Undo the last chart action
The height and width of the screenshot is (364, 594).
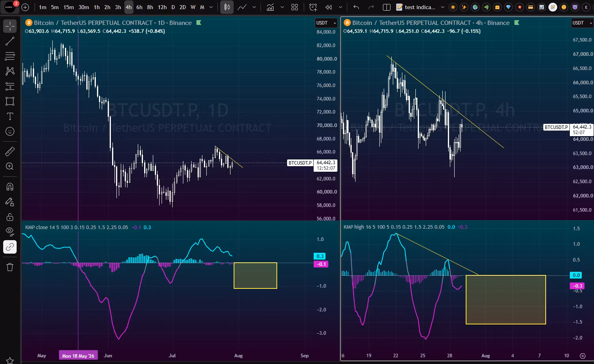(356, 7)
